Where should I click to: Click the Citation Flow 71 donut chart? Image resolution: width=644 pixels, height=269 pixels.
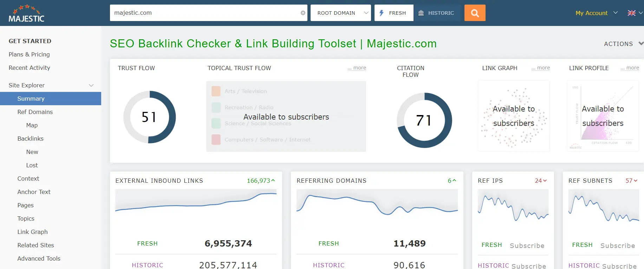pyautogui.click(x=424, y=120)
